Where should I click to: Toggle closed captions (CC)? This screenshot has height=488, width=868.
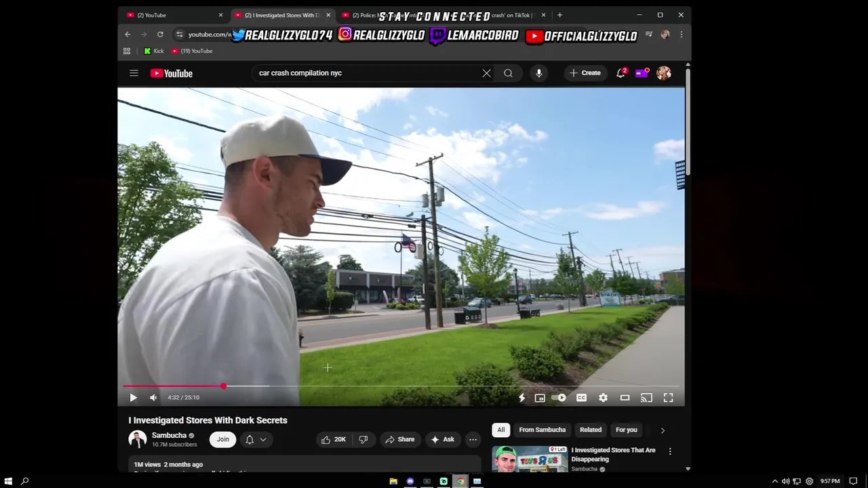click(x=581, y=398)
